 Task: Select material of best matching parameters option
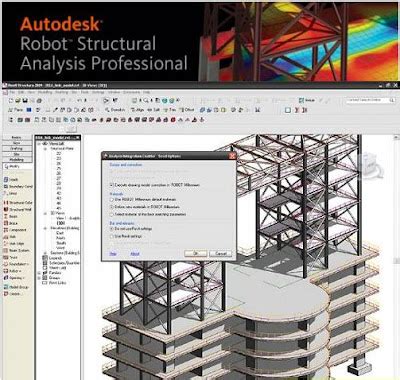click(x=112, y=214)
